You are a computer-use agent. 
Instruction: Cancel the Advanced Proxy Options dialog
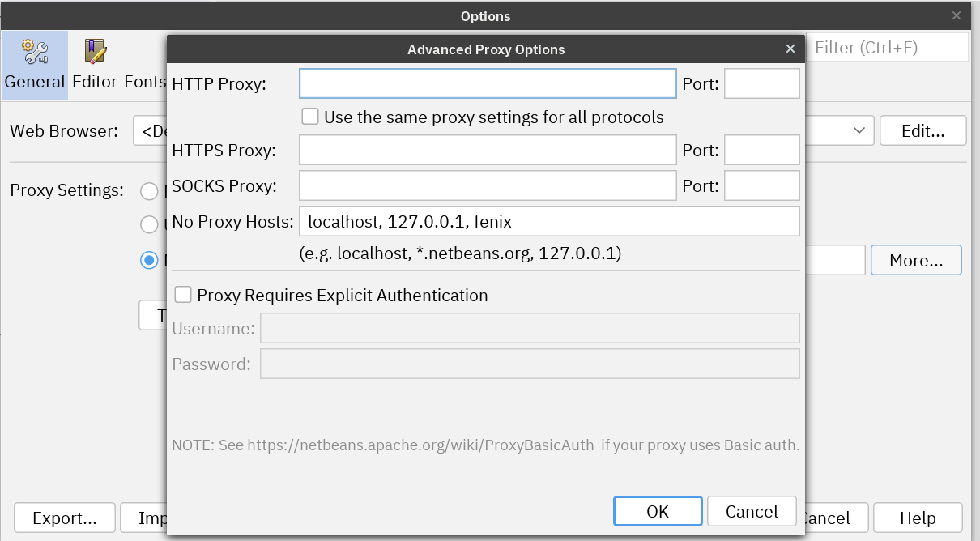(752, 511)
